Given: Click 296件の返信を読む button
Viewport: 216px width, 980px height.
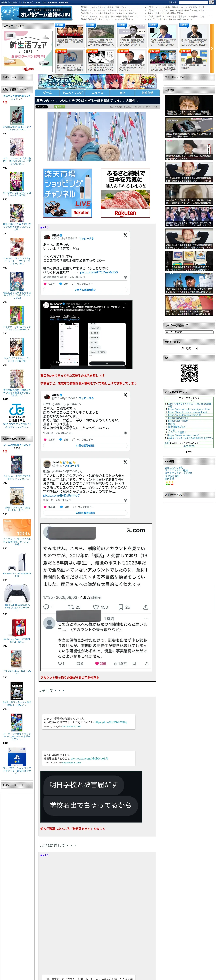Looking at the screenshot, I should [x=85, y=290].
